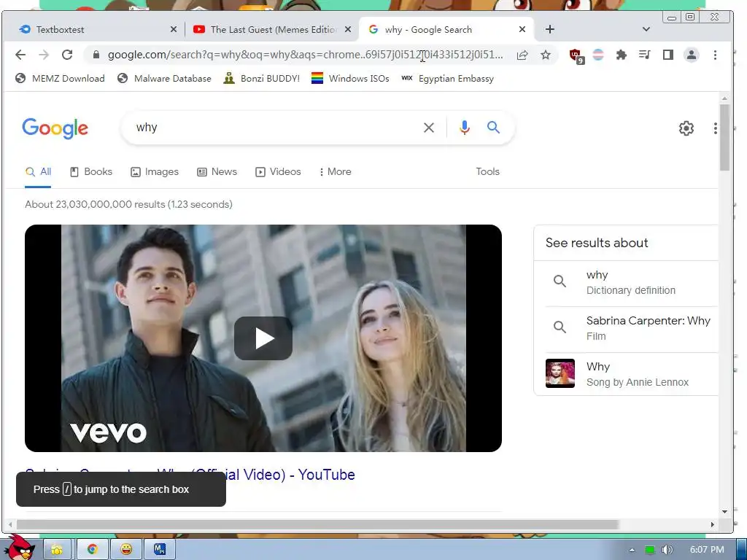Click the address bar URL field
The width and height of the screenshot is (747, 560).
[x=305, y=55]
